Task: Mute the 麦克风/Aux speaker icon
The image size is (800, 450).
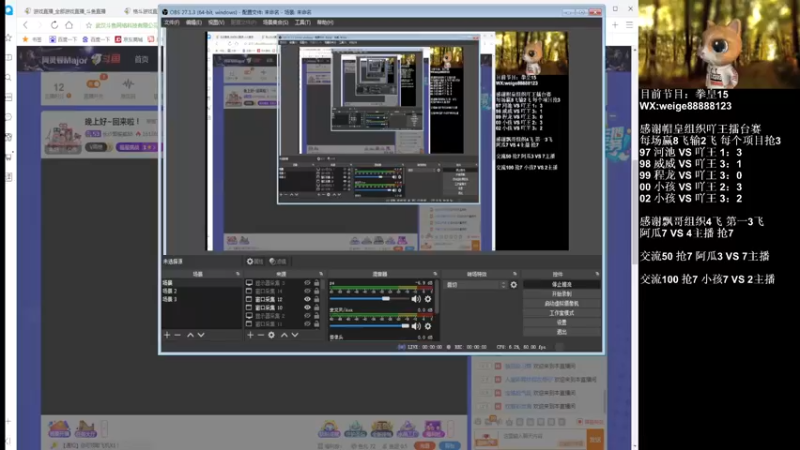Action: coord(416,326)
